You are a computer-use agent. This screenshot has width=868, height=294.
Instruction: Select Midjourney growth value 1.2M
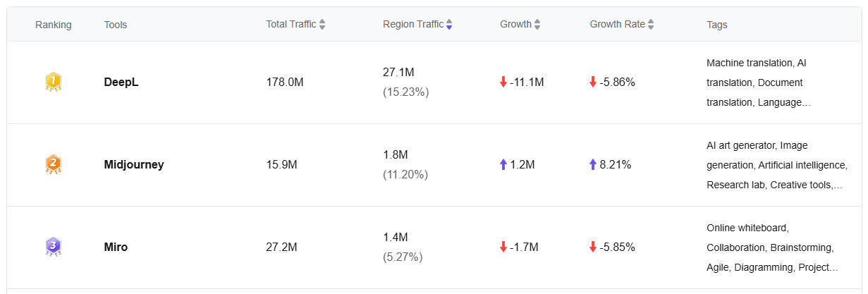click(522, 164)
